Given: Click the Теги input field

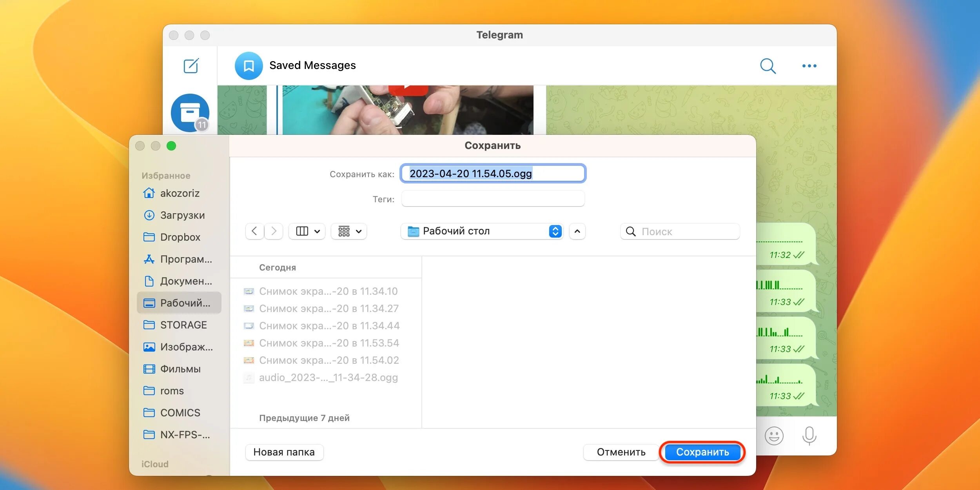Looking at the screenshot, I should pos(493,199).
